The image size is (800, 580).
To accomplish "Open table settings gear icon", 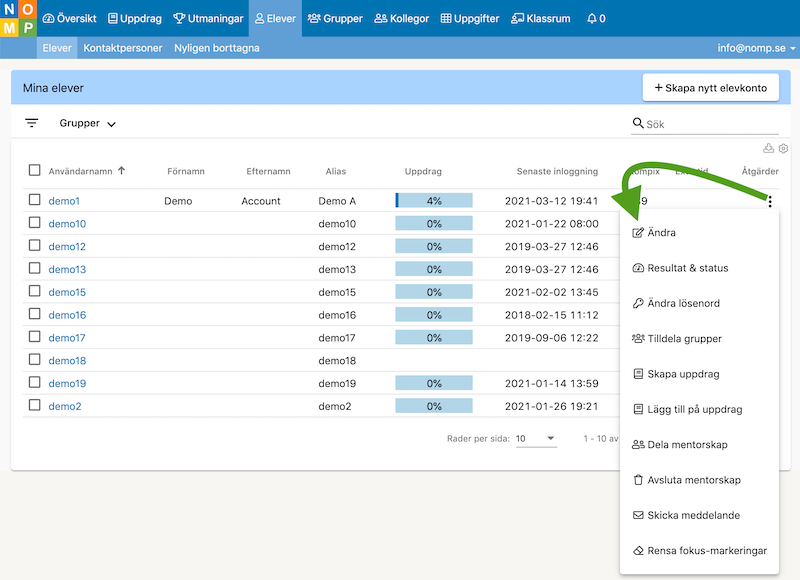I will click(x=784, y=148).
